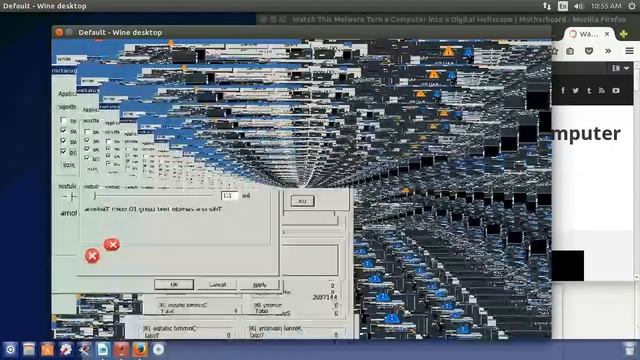Click the slider handle in glitched dialog
The width and height of the screenshot is (640, 360).
click(x=95, y=196)
